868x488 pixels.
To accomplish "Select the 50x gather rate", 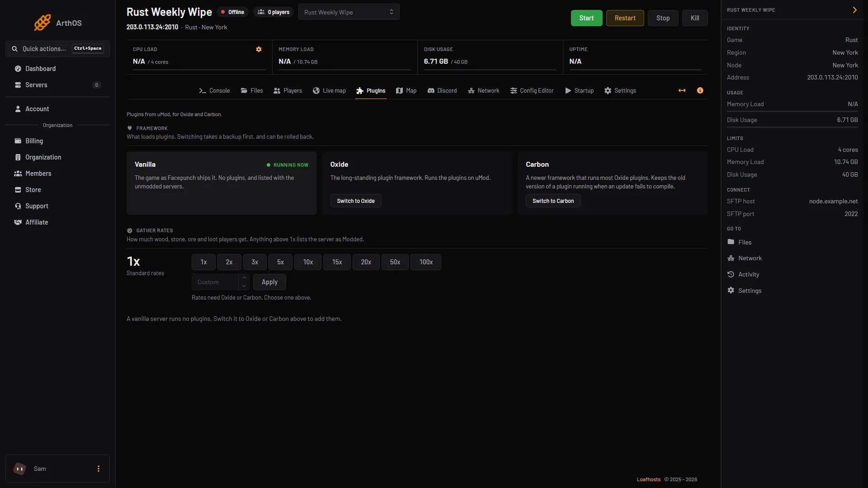I will (395, 262).
